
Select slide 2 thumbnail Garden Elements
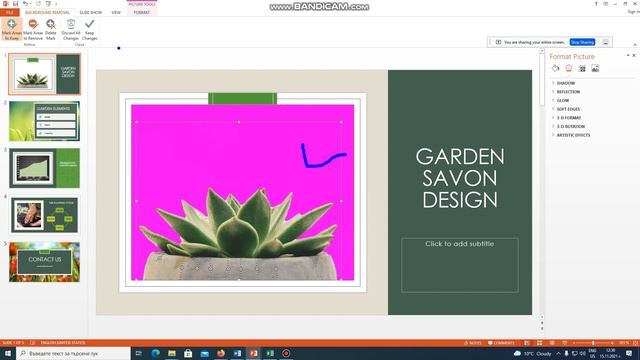[x=44, y=121]
